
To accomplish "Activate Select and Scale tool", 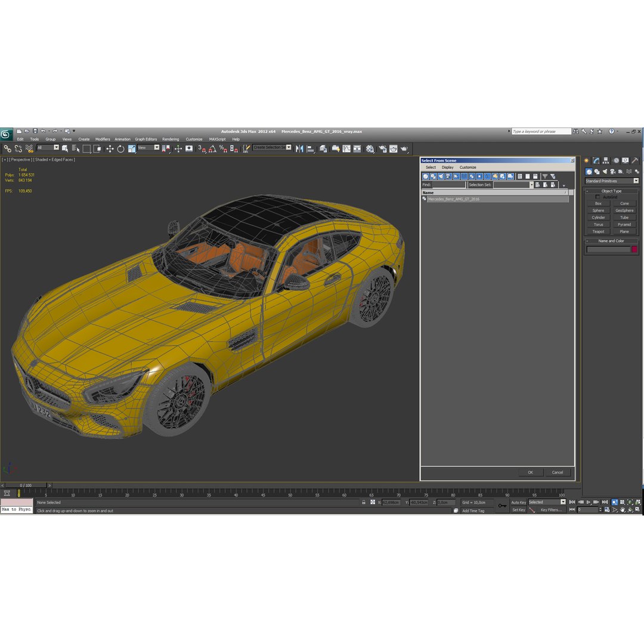I will 131,148.
